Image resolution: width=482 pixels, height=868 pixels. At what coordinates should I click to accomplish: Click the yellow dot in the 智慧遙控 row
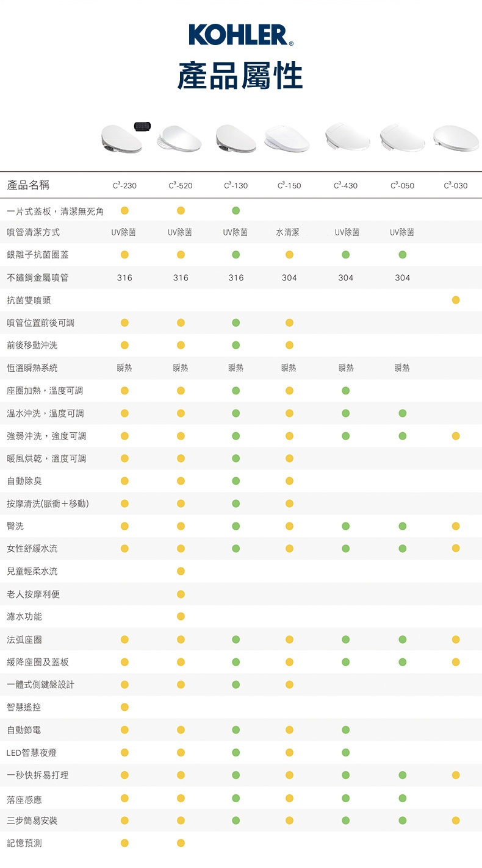click(x=124, y=707)
